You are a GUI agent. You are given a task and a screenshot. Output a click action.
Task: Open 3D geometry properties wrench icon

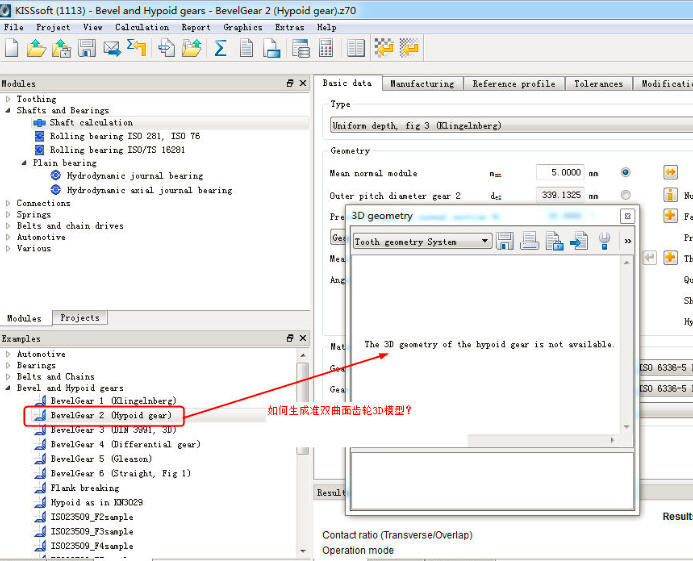tap(604, 241)
